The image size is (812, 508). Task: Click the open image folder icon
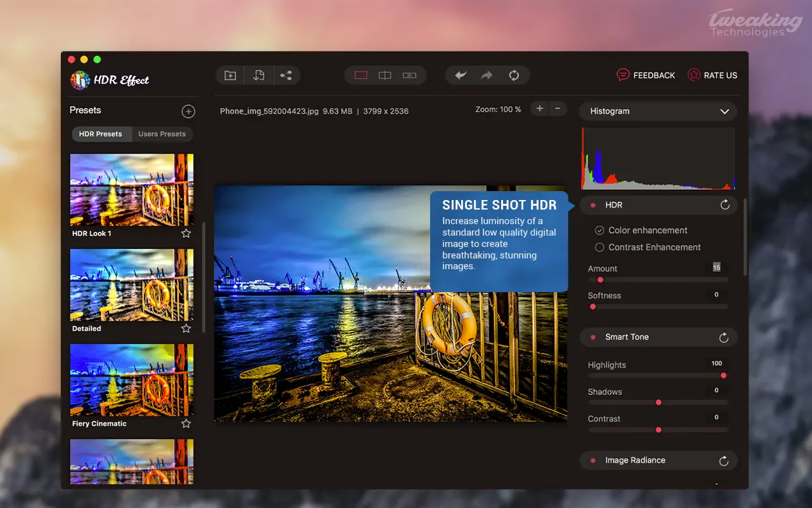coord(230,76)
